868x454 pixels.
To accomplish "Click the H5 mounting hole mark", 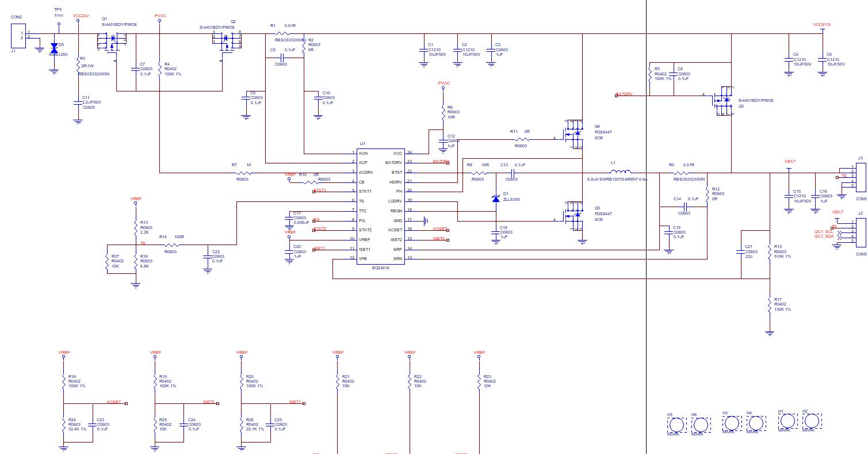I will [676, 424].
